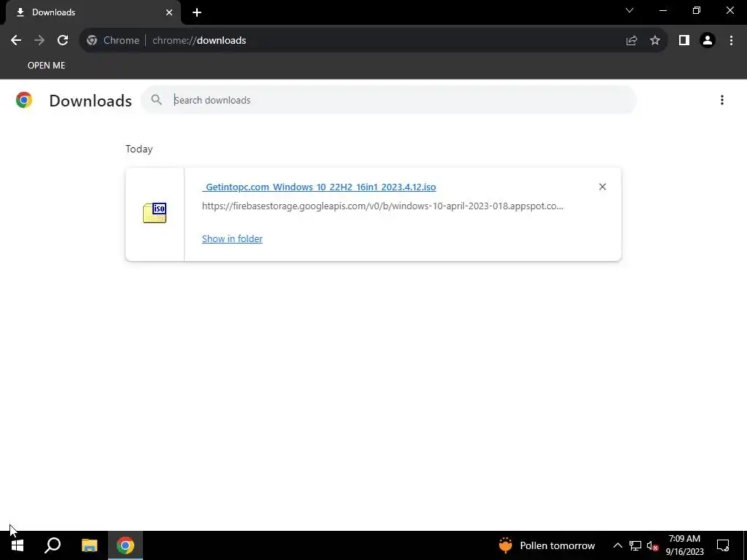
Task: Open taskbar search magnifier
Action: click(53, 545)
